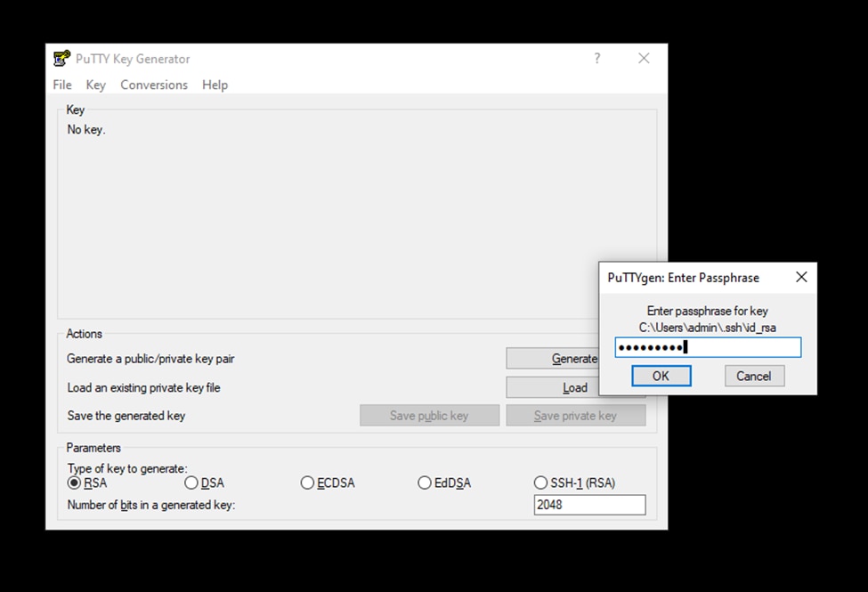Select the ECDSA key type
The width and height of the screenshot is (868, 592).
point(328,483)
